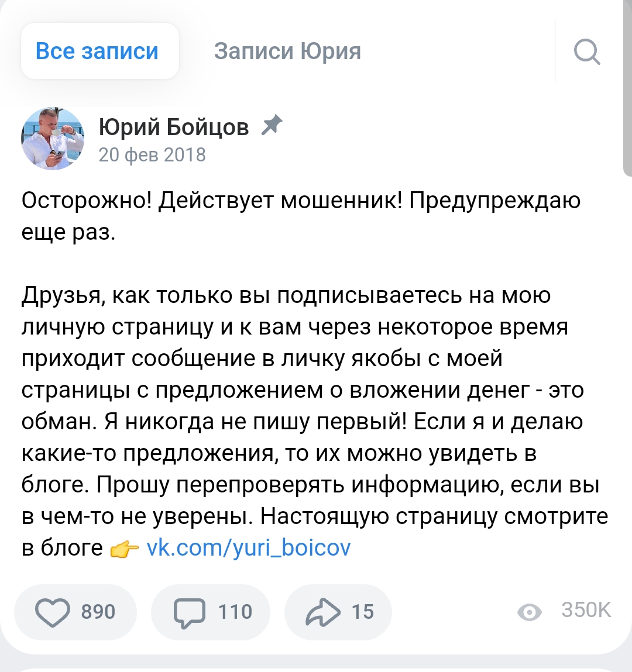Image resolution: width=632 pixels, height=672 pixels.
Task: Click the scrollbar on the right edge
Action: [x=627, y=88]
